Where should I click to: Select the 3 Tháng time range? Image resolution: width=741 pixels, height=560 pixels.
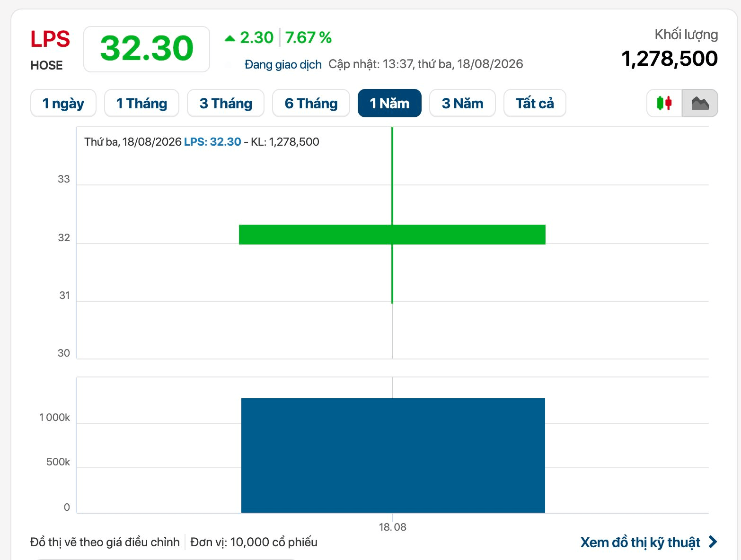coord(226,103)
